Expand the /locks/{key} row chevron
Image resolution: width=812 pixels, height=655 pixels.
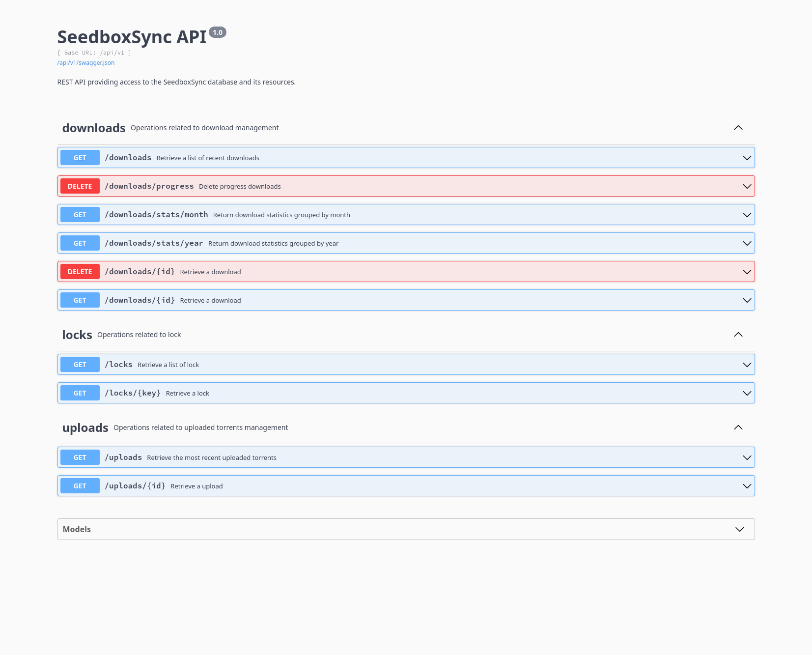pos(747,393)
